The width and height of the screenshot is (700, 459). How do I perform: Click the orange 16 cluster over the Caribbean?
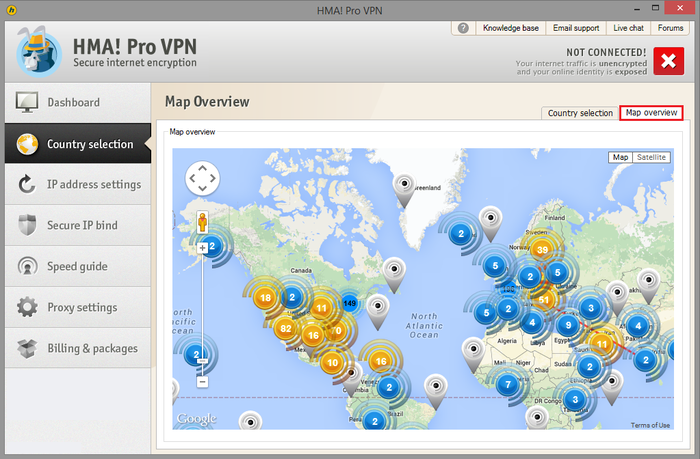click(381, 361)
